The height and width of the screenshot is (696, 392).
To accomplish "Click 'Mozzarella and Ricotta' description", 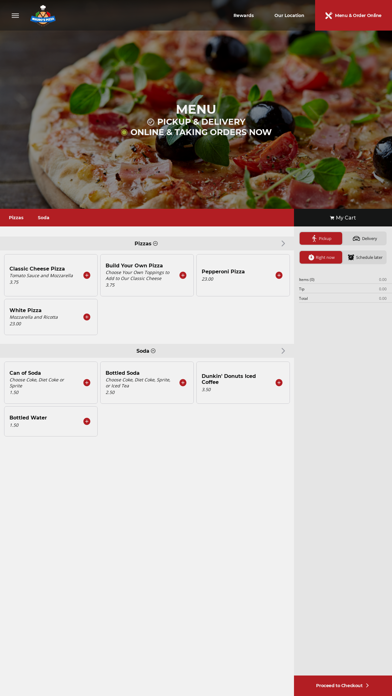I will pyautogui.click(x=34, y=317).
